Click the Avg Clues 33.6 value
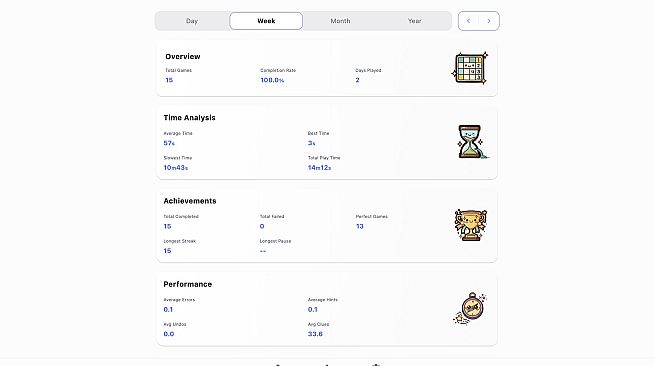 315,334
